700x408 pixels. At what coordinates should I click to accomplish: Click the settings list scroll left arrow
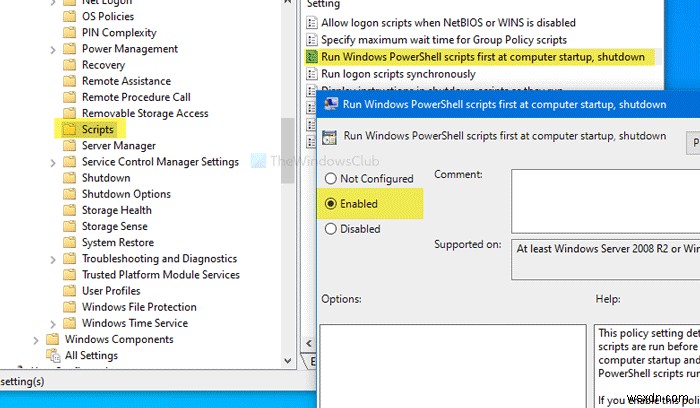pos(309,343)
